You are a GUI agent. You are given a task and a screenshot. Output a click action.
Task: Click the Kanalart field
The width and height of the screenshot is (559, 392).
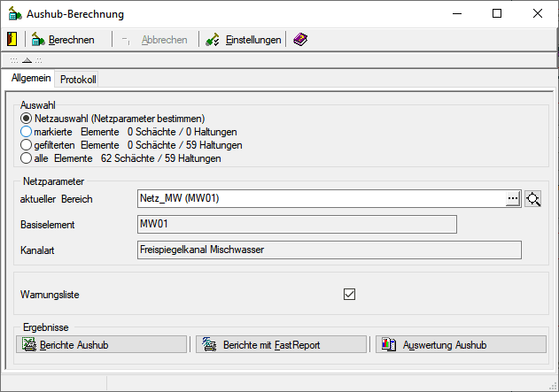click(329, 250)
